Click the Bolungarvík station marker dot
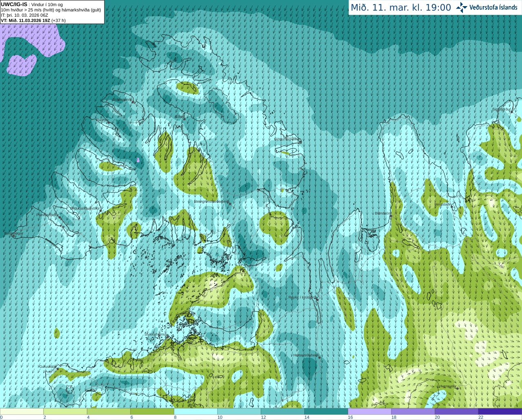 click(x=133, y=102)
